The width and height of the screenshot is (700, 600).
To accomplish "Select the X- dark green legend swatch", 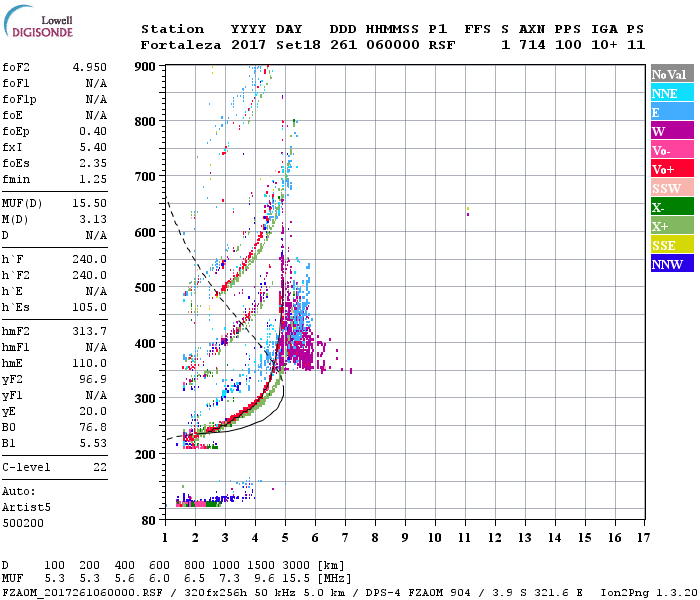I will coord(672,207).
